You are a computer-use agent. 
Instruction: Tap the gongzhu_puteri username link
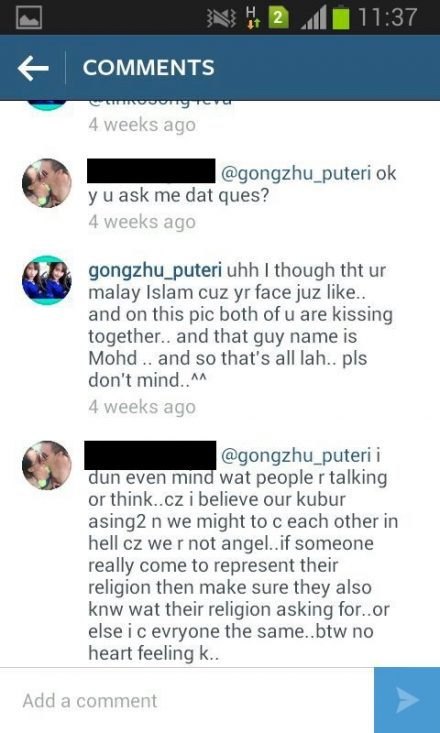pyautogui.click(x=155, y=271)
